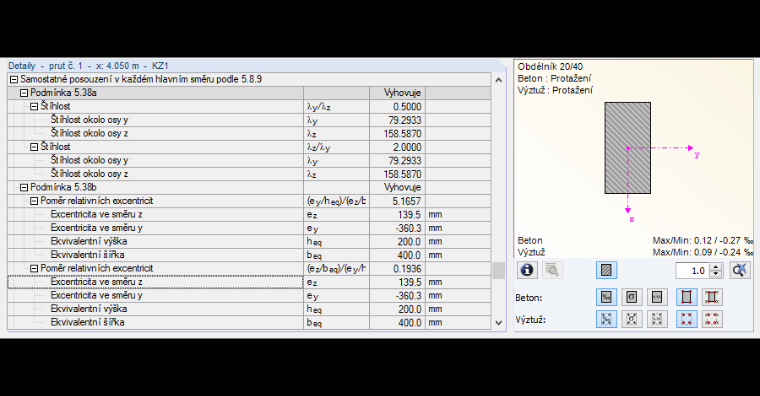760x396 pixels.
Task: Click the value 0.1936
Action: point(407,269)
